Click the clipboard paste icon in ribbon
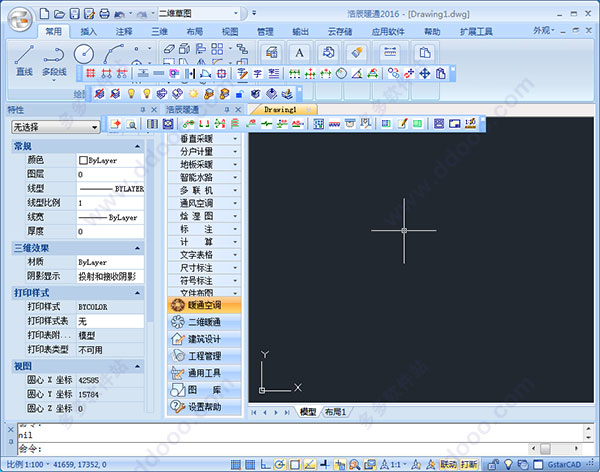600x472 pixels. pyautogui.click(x=424, y=52)
